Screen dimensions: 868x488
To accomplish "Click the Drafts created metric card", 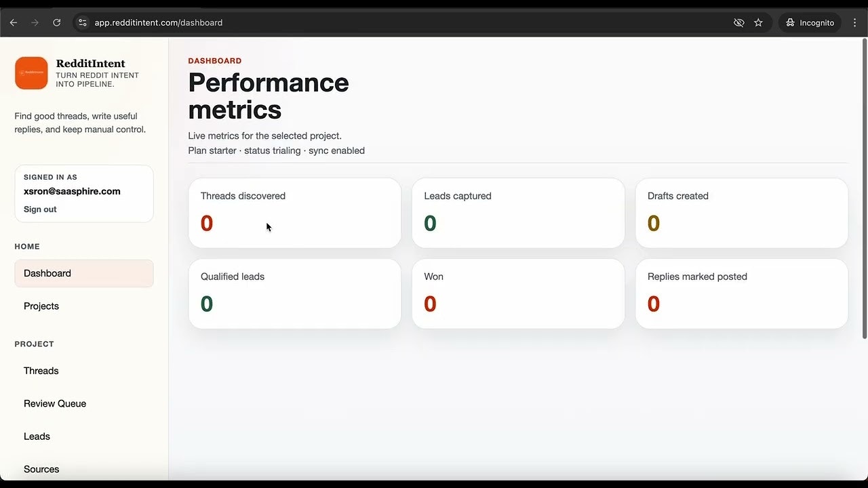I will pyautogui.click(x=741, y=213).
